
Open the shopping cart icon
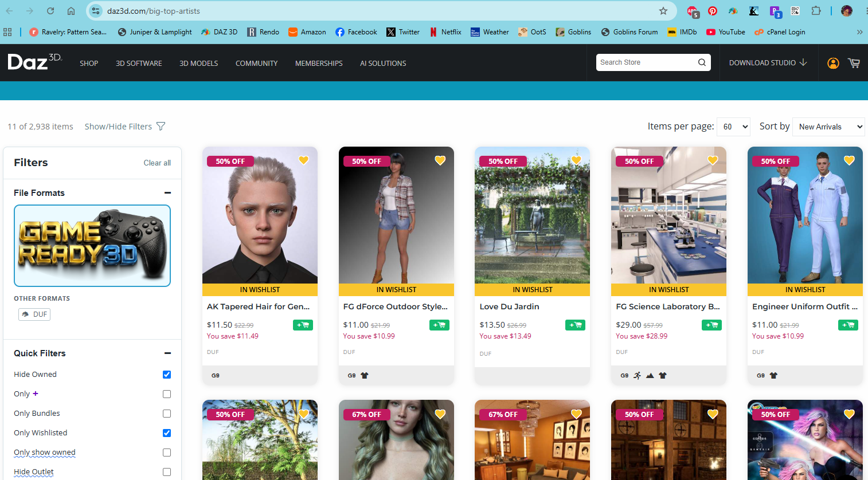point(854,63)
